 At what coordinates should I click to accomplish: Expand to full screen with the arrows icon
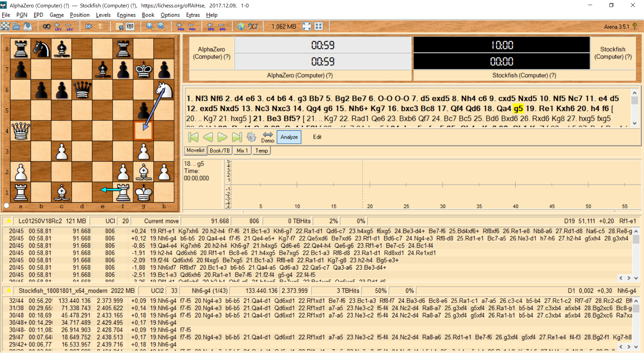(307, 26)
